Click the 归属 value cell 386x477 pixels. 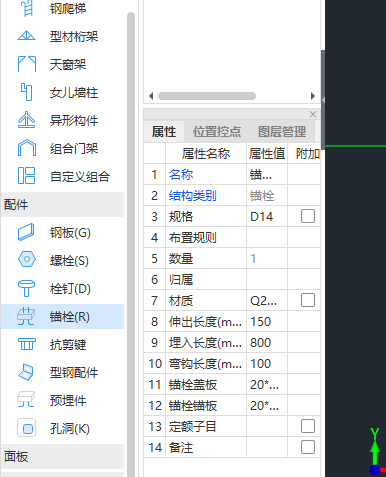tap(267, 279)
